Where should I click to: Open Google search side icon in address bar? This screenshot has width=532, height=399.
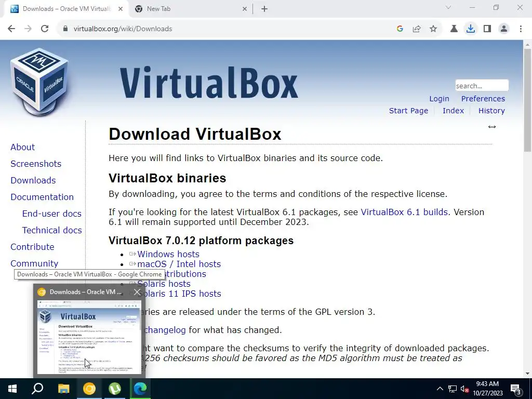tap(400, 29)
